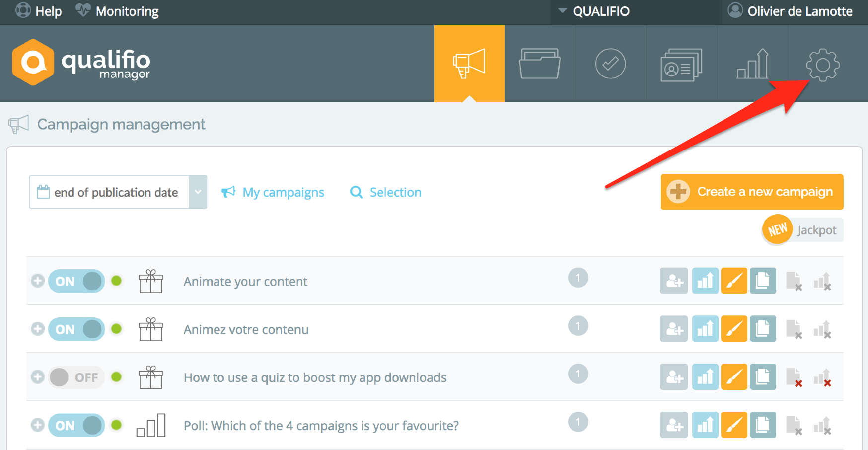Click the gift icon for Animez votre contenu
Screen dimensions: 868x450
click(151, 329)
